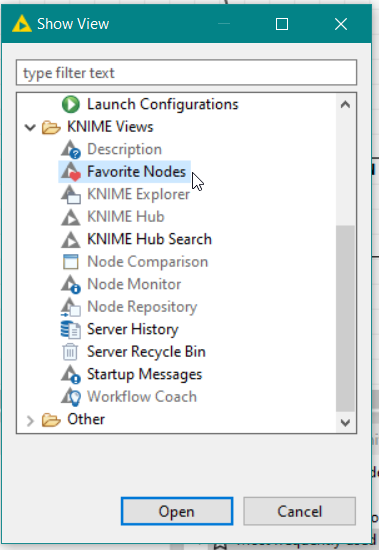Click the Open button
This screenshot has width=379, height=550.
[x=177, y=511]
